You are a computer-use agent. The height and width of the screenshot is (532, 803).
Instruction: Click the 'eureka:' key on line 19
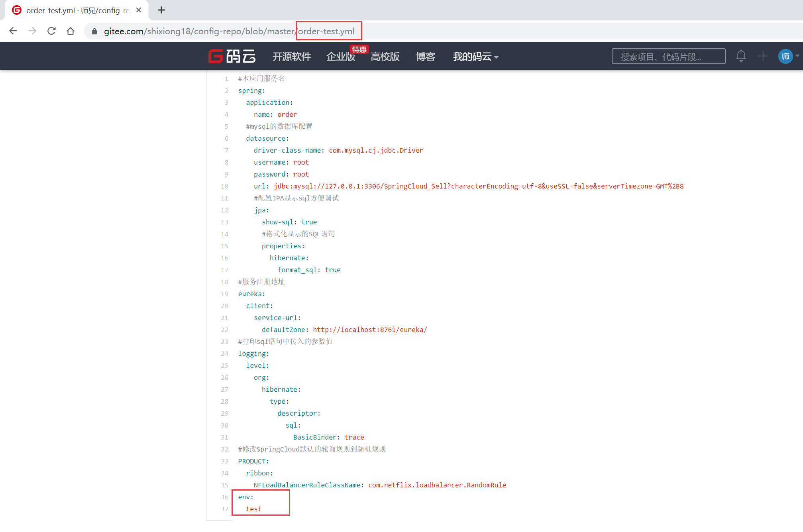click(x=251, y=294)
